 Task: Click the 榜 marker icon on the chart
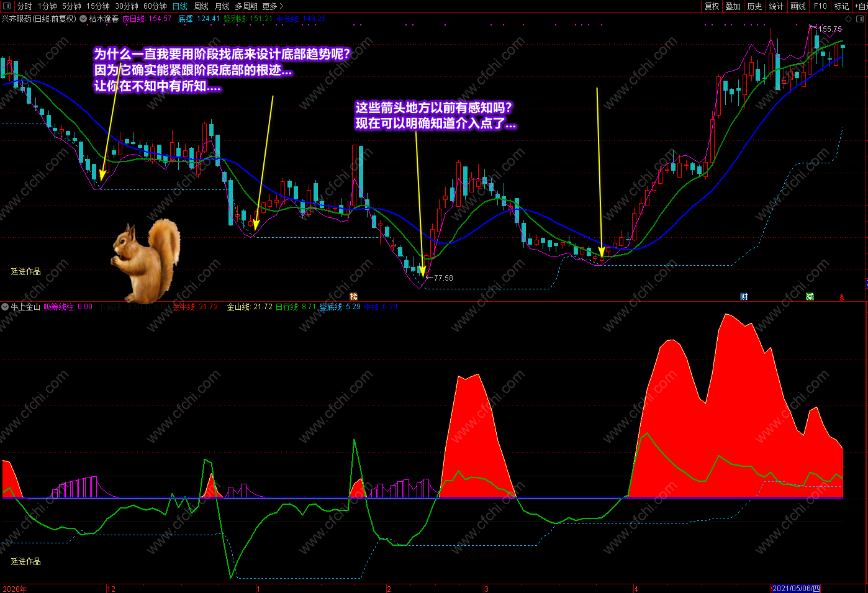[x=354, y=297]
